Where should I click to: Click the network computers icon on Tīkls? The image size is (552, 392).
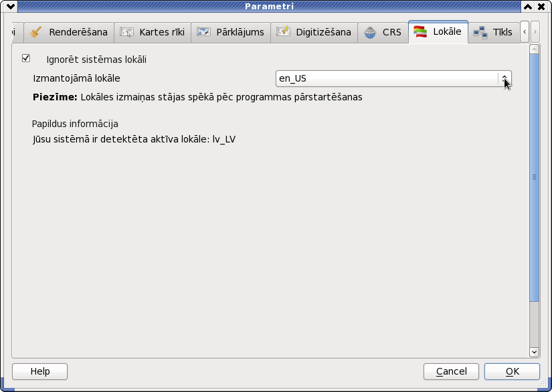pos(480,32)
